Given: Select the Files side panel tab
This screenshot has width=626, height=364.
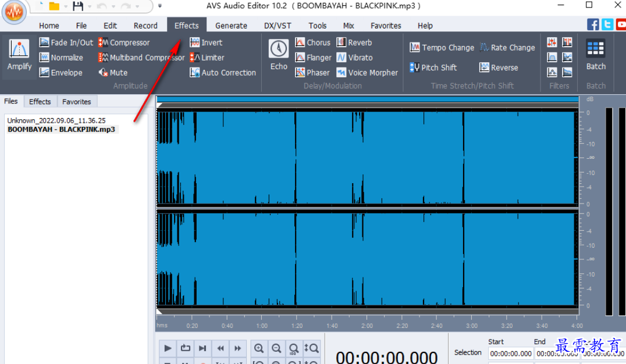Looking at the screenshot, I should pyautogui.click(x=11, y=101).
